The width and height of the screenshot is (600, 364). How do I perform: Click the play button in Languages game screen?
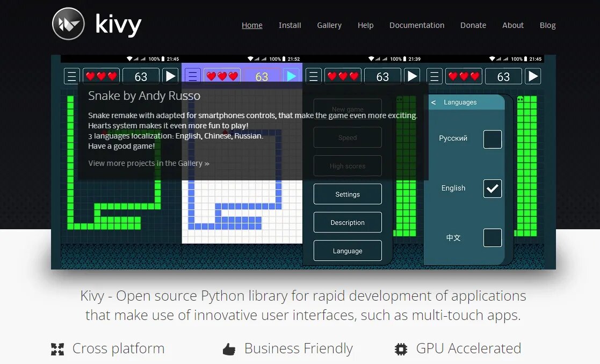point(533,76)
